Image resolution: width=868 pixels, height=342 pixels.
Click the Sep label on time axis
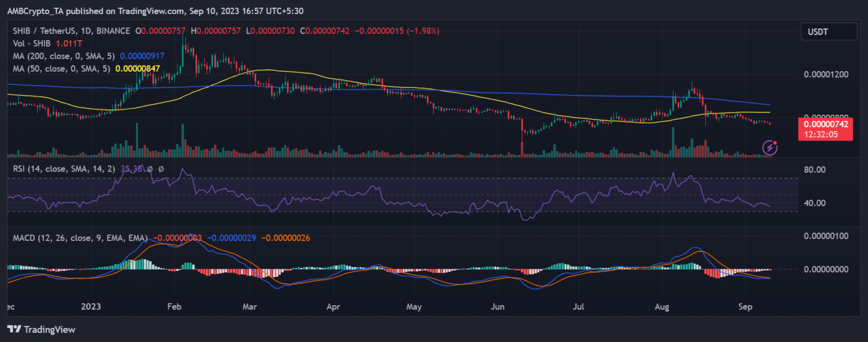(x=745, y=306)
